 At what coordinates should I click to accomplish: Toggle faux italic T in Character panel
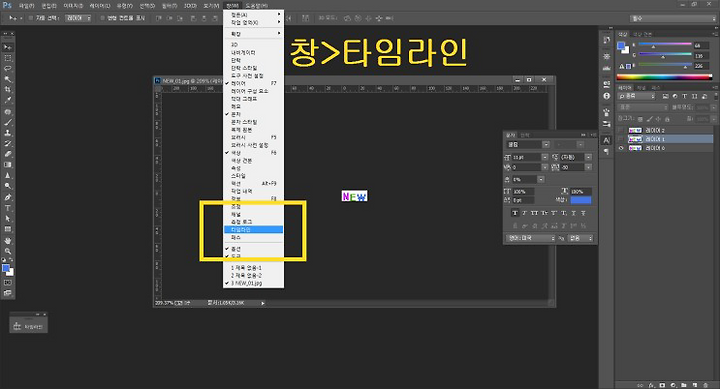pos(524,213)
